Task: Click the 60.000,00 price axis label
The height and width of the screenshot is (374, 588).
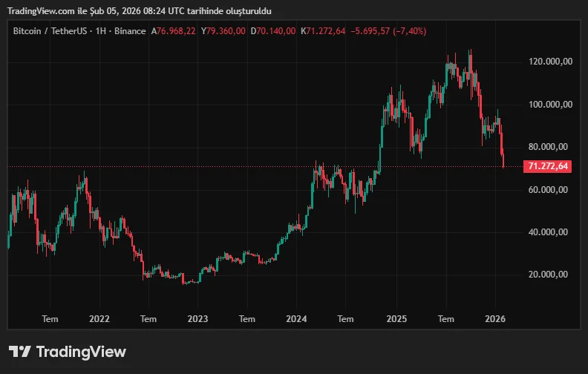Action: pos(550,190)
